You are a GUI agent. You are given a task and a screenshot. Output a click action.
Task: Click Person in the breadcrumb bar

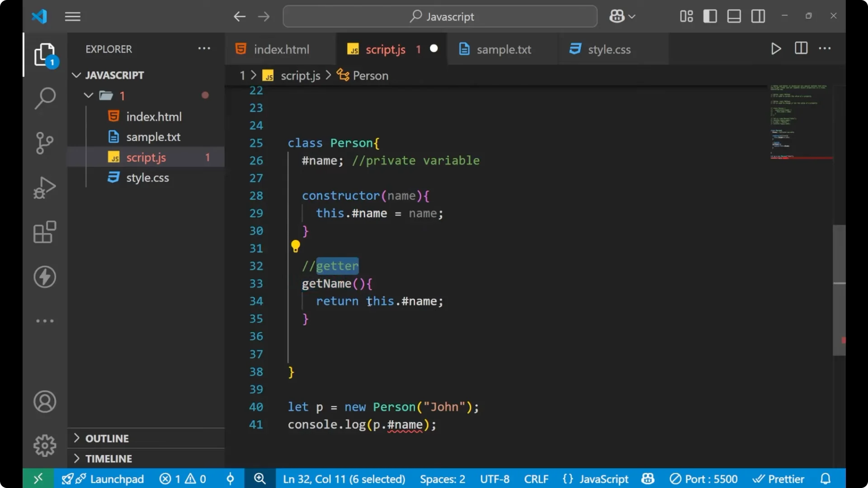coord(370,75)
